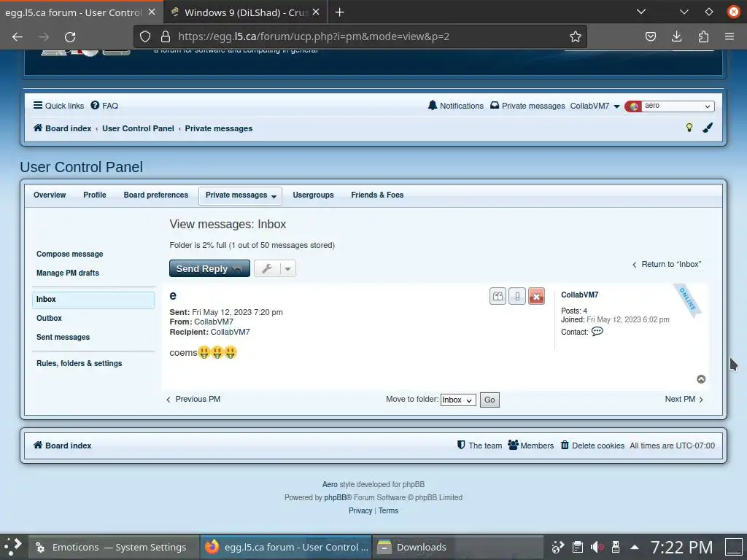Screen dimensions: 747x560
Task: Open a new browser tab
Action: coord(340,12)
